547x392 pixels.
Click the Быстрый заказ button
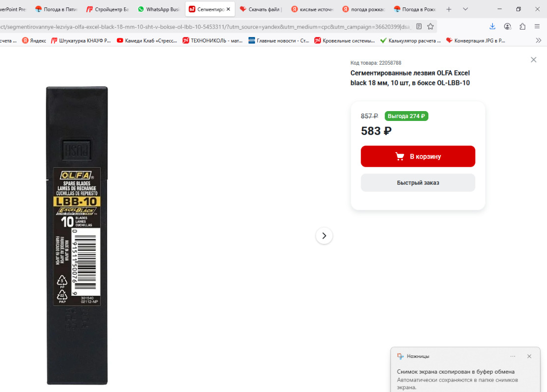pos(418,183)
